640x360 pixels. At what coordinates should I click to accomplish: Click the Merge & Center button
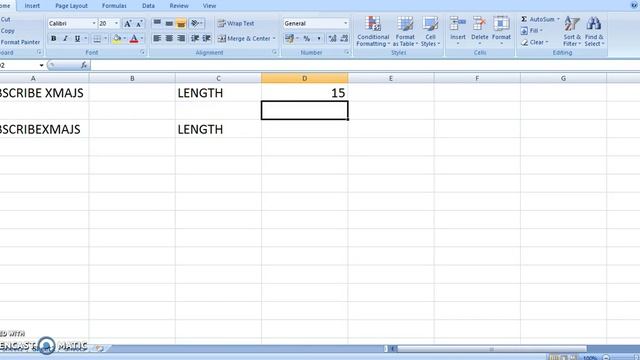click(244, 38)
